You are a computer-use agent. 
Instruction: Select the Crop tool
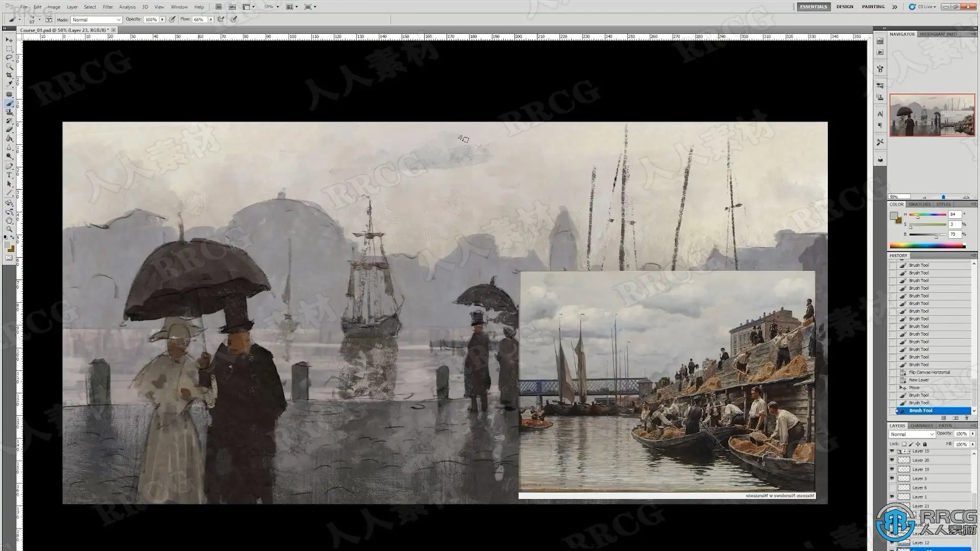pyautogui.click(x=9, y=76)
